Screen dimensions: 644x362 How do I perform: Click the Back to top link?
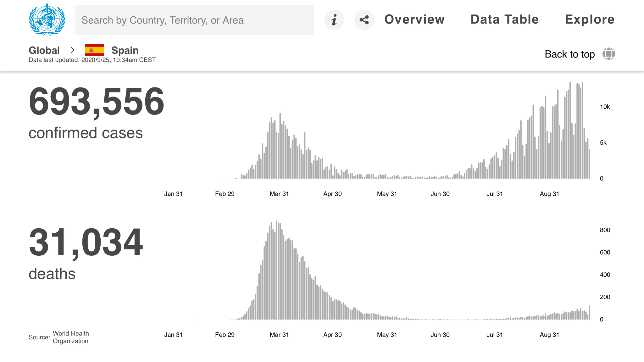[569, 54]
